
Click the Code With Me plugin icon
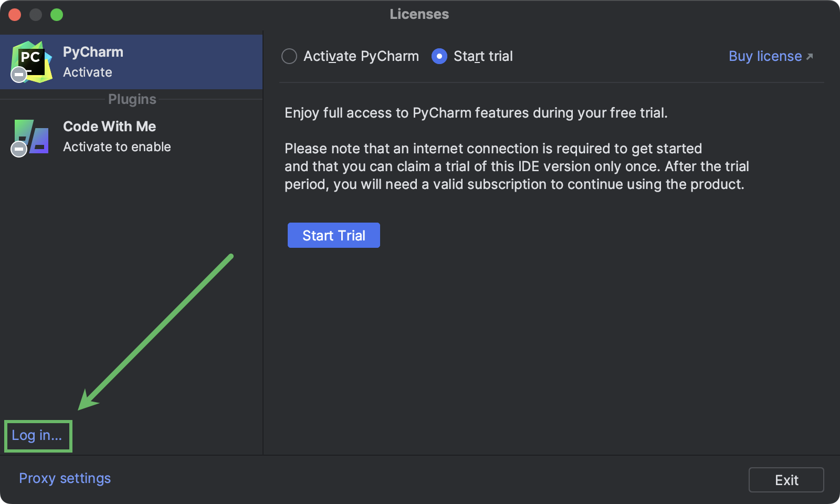pos(30,136)
